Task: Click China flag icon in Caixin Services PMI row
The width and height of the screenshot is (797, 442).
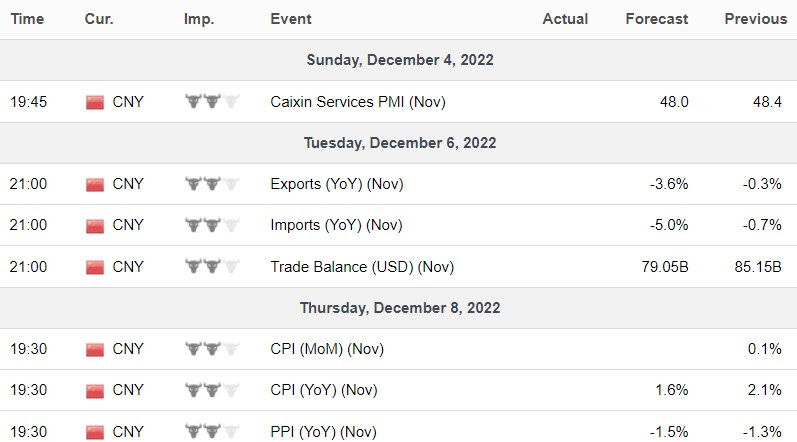Action: (x=95, y=101)
